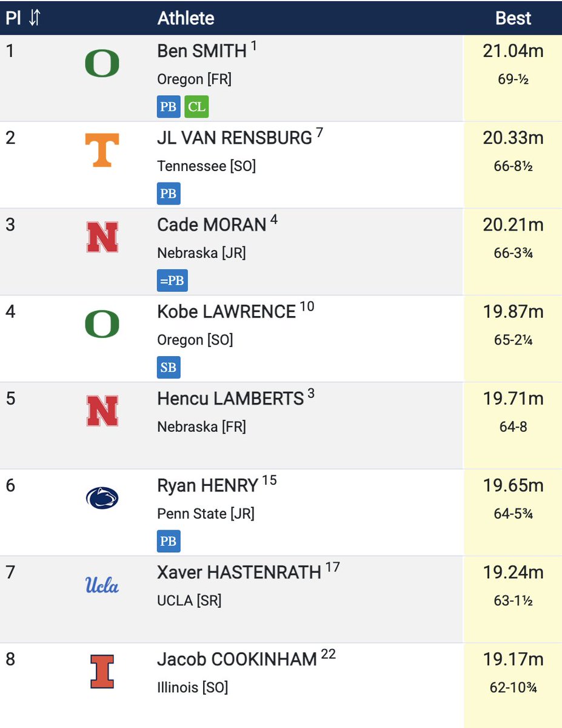562x728 pixels.
Task: Click the UCLA script logo
Action: pyautogui.click(x=102, y=585)
